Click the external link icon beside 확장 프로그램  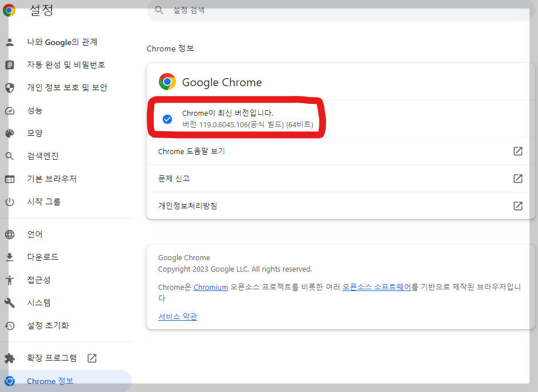[92, 358]
